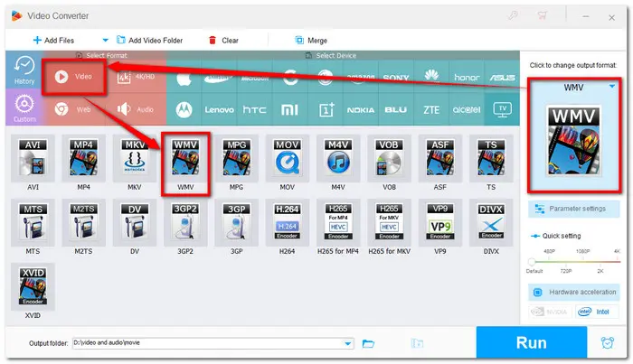This screenshot has width=633, height=364.
Task: Open the WMV output format thumbnail
Action: point(573,141)
